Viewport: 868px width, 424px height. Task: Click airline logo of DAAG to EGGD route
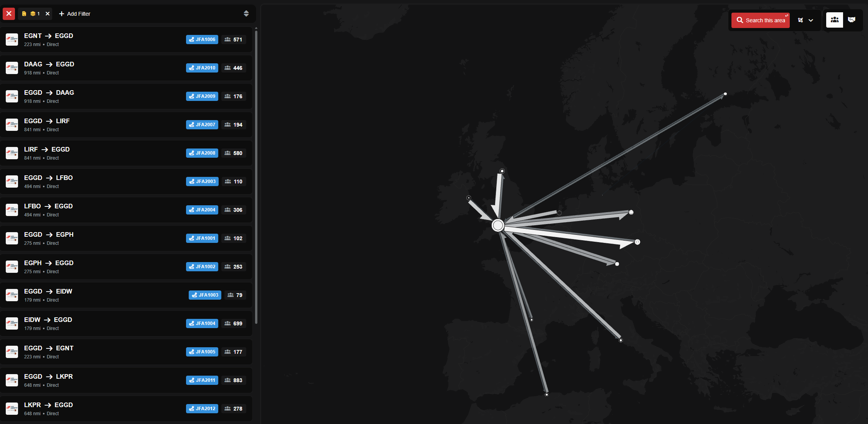click(12, 68)
